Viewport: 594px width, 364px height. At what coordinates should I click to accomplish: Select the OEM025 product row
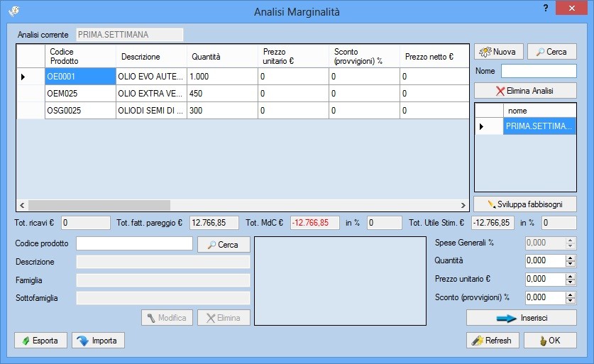[80, 94]
